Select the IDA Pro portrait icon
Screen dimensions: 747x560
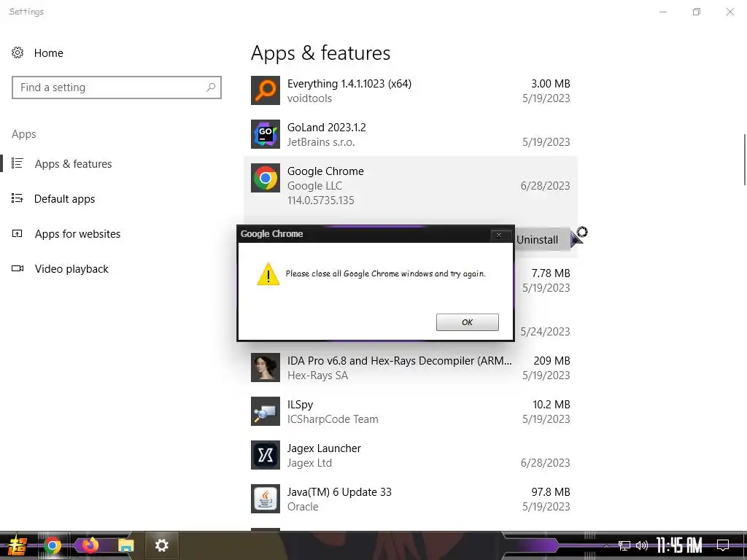click(x=266, y=367)
